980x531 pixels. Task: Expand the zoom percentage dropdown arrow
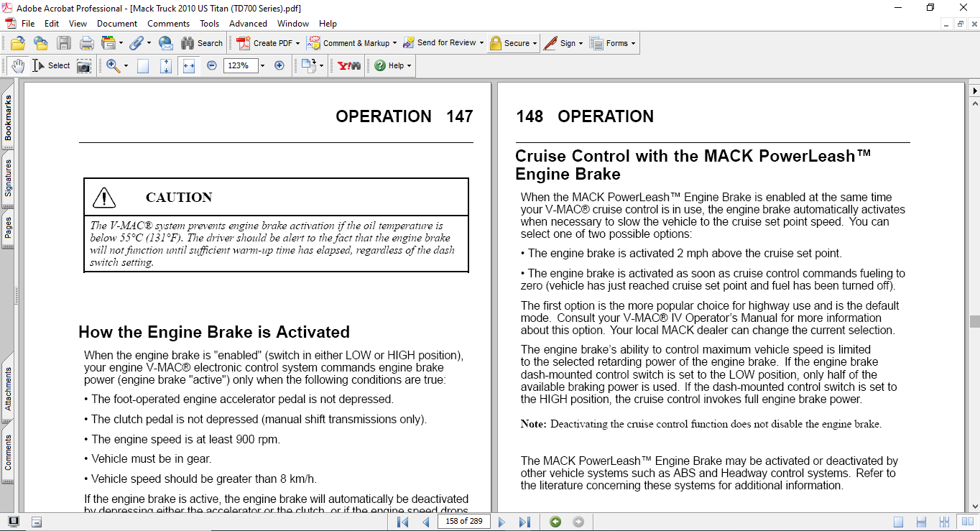coord(262,65)
